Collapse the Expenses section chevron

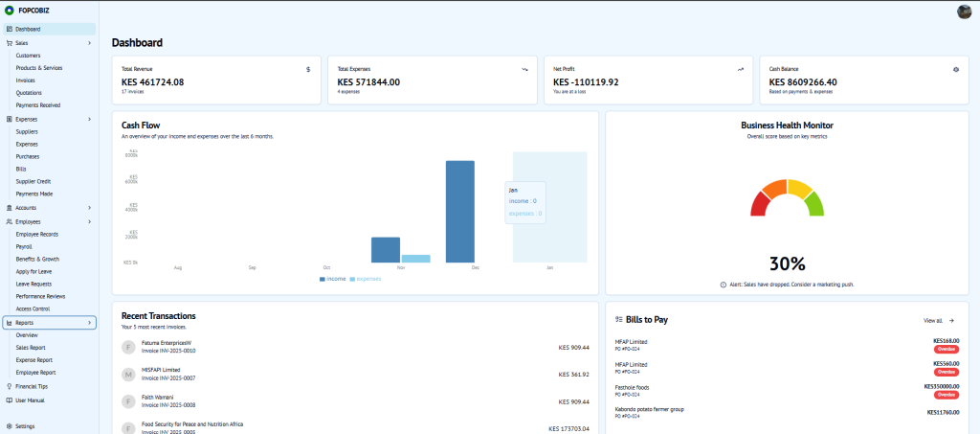[x=90, y=119]
